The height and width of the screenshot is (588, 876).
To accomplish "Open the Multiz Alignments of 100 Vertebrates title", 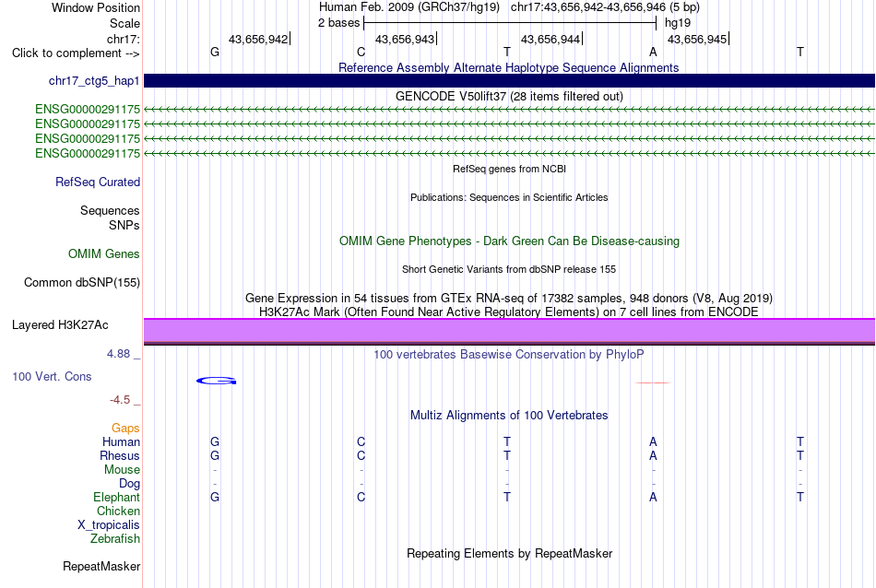I will point(509,416).
